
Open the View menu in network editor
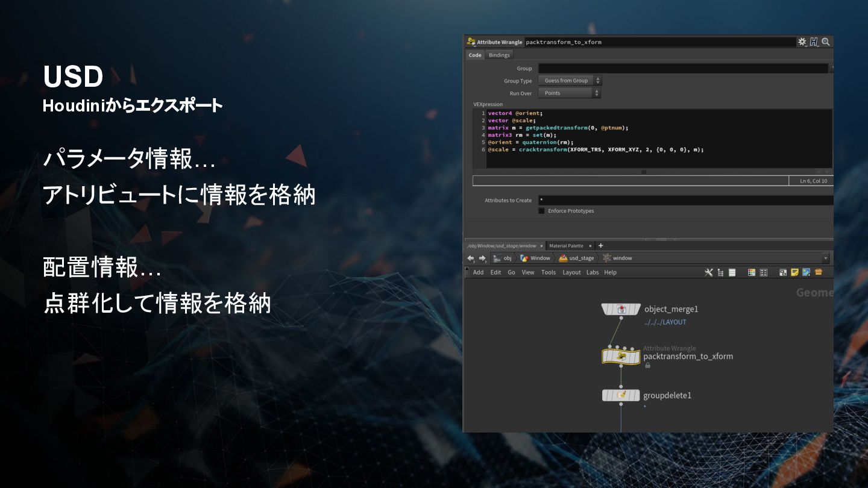coord(528,272)
